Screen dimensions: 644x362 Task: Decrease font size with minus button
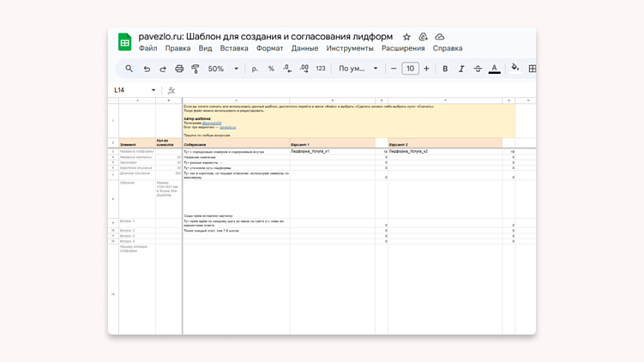point(394,69)
